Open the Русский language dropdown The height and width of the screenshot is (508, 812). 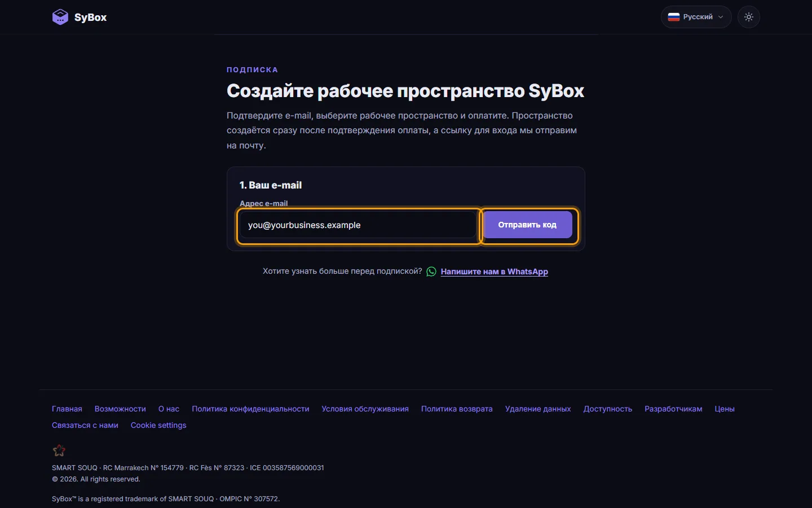point(696,17)
